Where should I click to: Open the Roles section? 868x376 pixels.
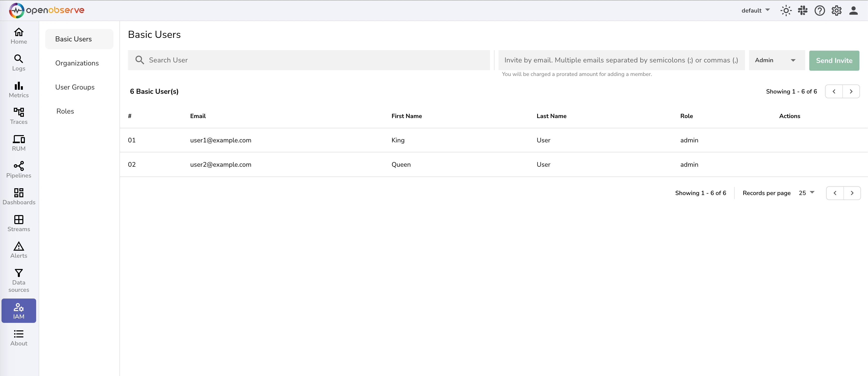tap(65, 111)
